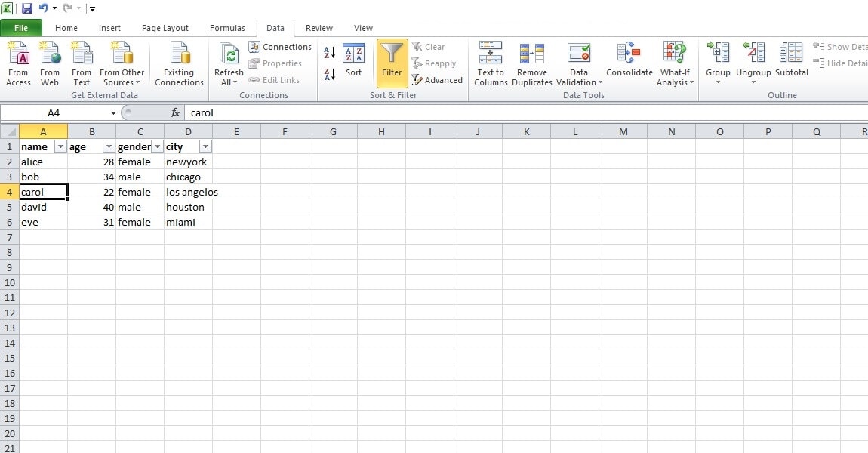
Task: Click the From Web data import icon
Action: (49, 63)
